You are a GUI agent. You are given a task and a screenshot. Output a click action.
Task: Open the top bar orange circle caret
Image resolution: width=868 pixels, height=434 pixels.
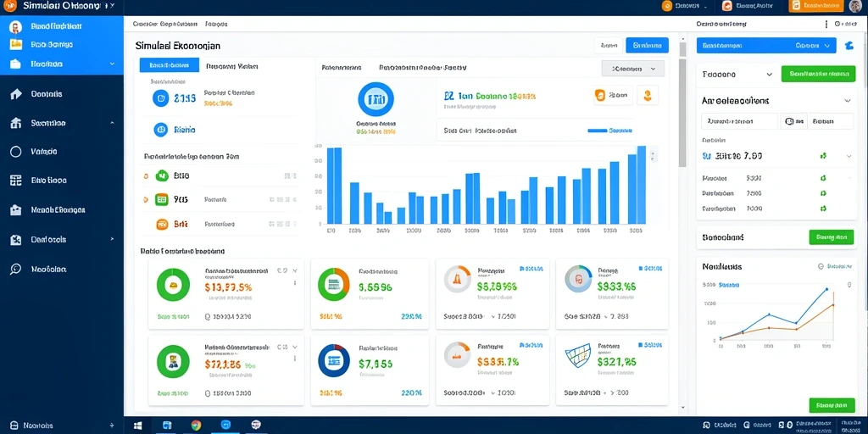(705, 6)
